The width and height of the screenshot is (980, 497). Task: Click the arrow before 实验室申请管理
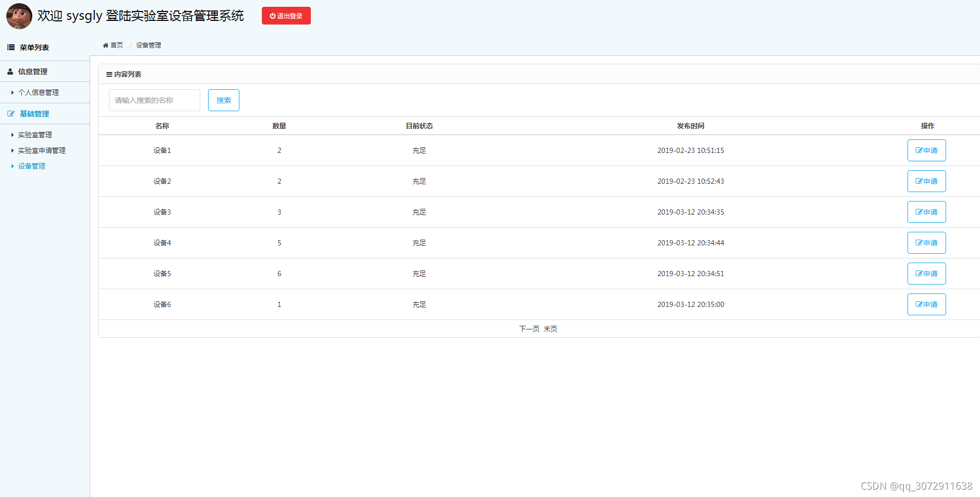[x=13, y=150]
